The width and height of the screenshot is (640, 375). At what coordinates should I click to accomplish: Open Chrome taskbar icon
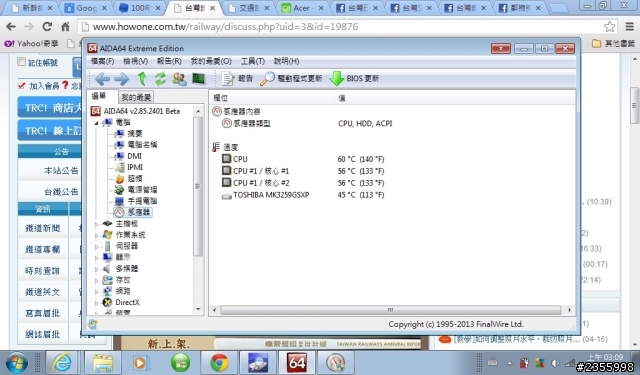coord(219,362)
